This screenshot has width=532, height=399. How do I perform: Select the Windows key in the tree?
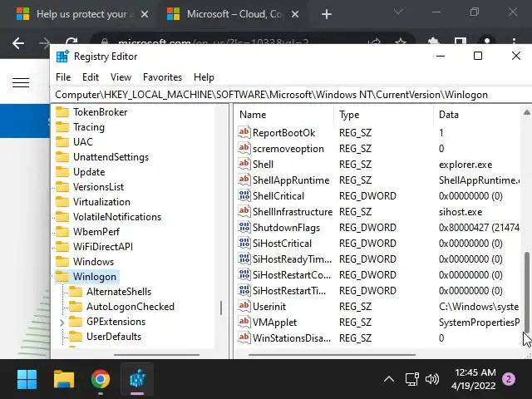pos(93,262)
